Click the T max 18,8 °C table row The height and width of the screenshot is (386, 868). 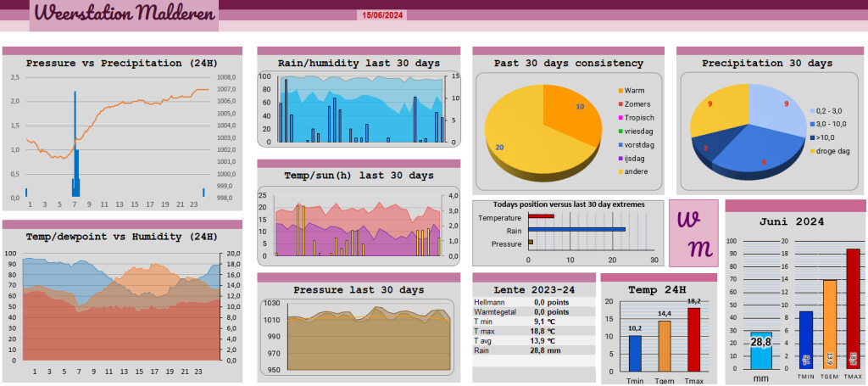click(533, 331)
